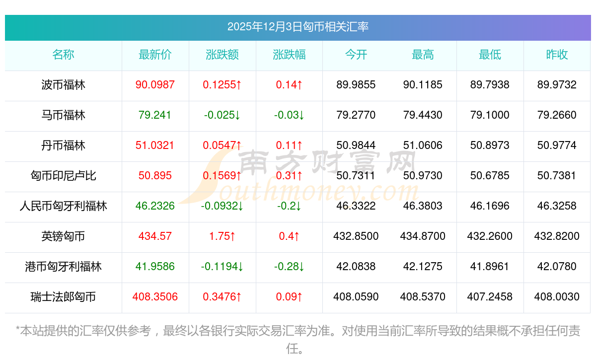Click change amount 0.1255↑
Screen dimensions: 596x364
point(223,85)
